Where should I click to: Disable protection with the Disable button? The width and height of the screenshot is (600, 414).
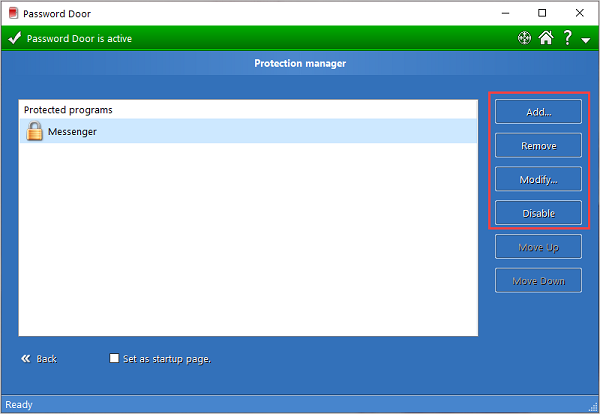tap(538, 213)
